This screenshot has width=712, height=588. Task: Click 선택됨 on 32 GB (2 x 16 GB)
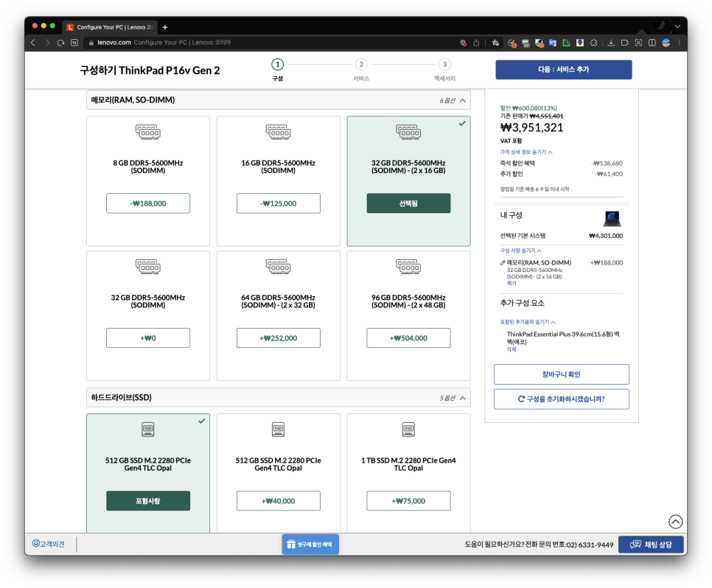[x=408, y=203]
